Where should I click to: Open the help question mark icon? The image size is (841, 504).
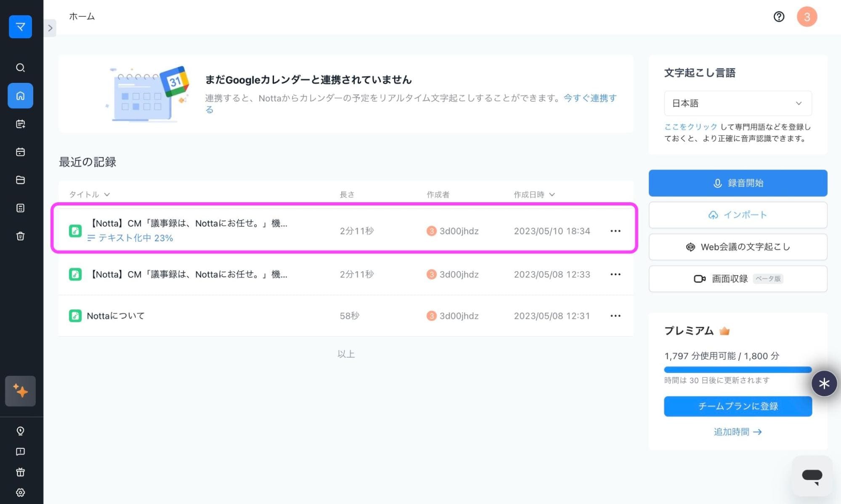tap(779, 16)
